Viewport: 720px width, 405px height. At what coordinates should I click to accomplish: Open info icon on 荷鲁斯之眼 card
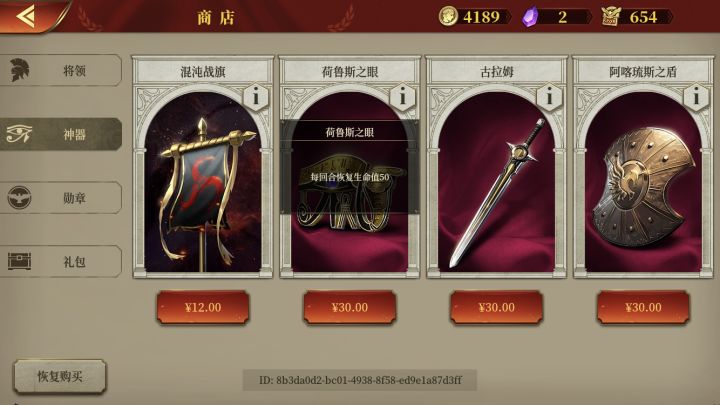tap(402, 97)
